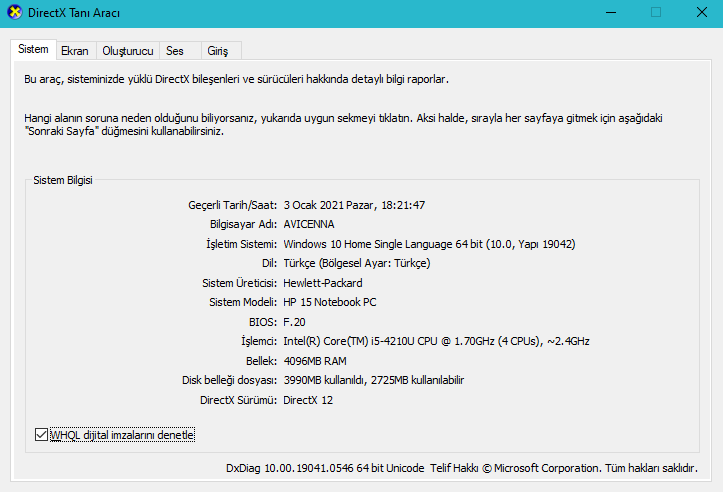Click the Bilgisayar Adı label
The image size is (723, 492).
(x=243, y=225)
